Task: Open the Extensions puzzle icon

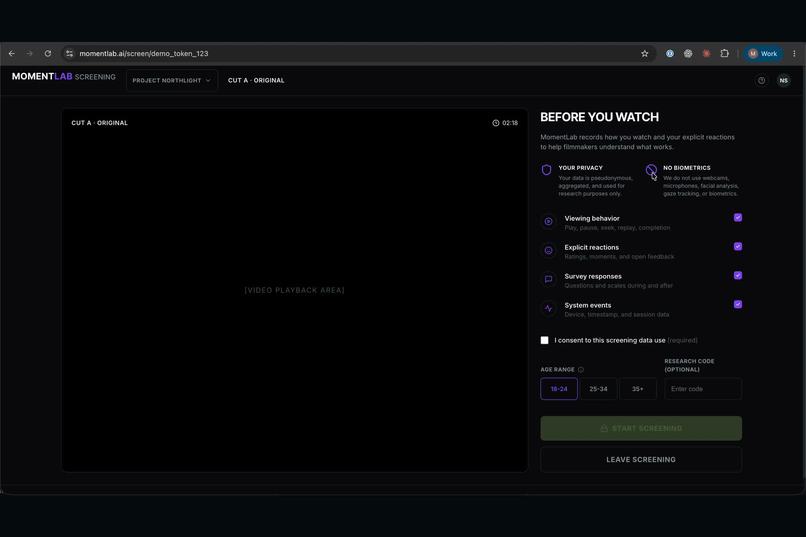Action: [725, 53]
